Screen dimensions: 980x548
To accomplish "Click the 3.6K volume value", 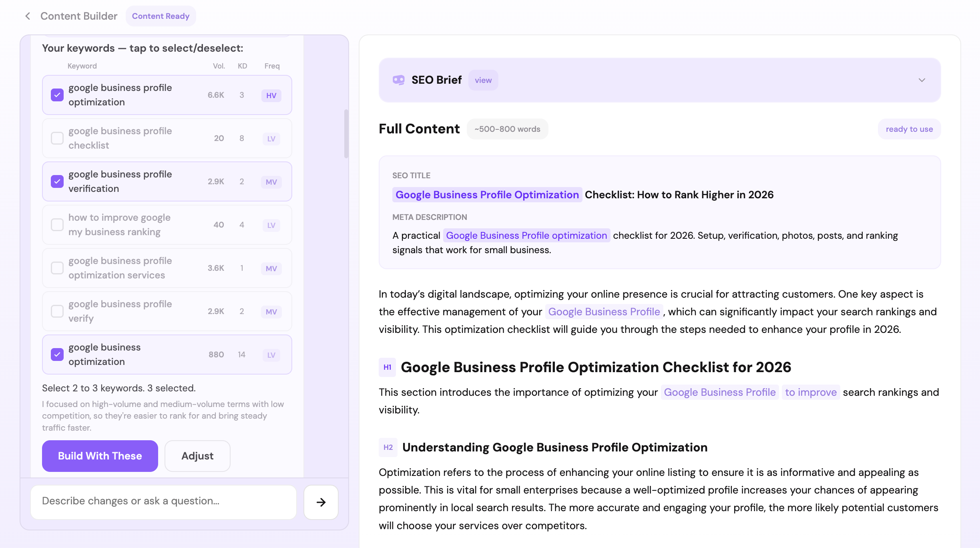I will coord(216,268).
